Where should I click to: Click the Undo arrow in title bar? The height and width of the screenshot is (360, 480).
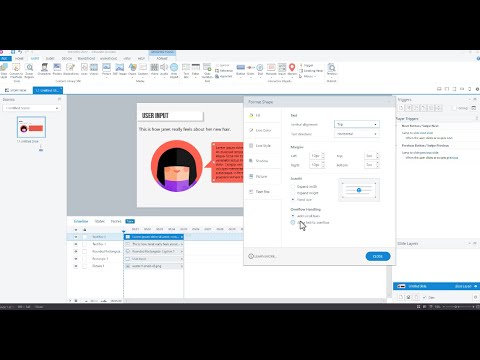click(20, 52)
